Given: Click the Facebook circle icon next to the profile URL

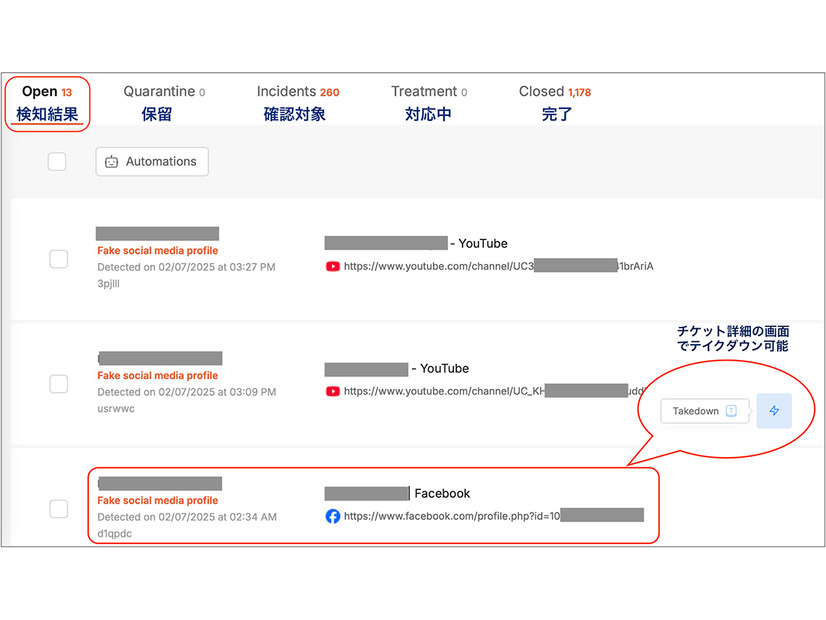Looking at the screenshot, I should [x=332, y=517].
